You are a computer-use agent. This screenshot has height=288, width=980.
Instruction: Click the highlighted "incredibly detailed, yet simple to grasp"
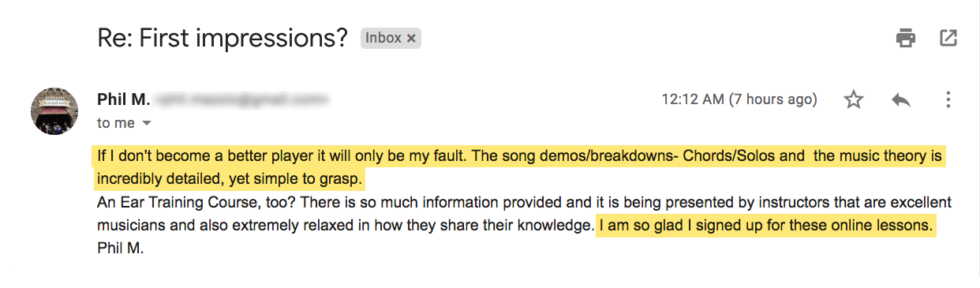[x=229, y=179]
